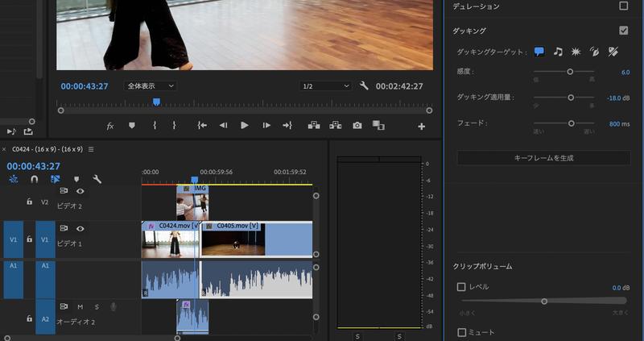
Task: Enable the レベル checkbox
Action: 461,287
